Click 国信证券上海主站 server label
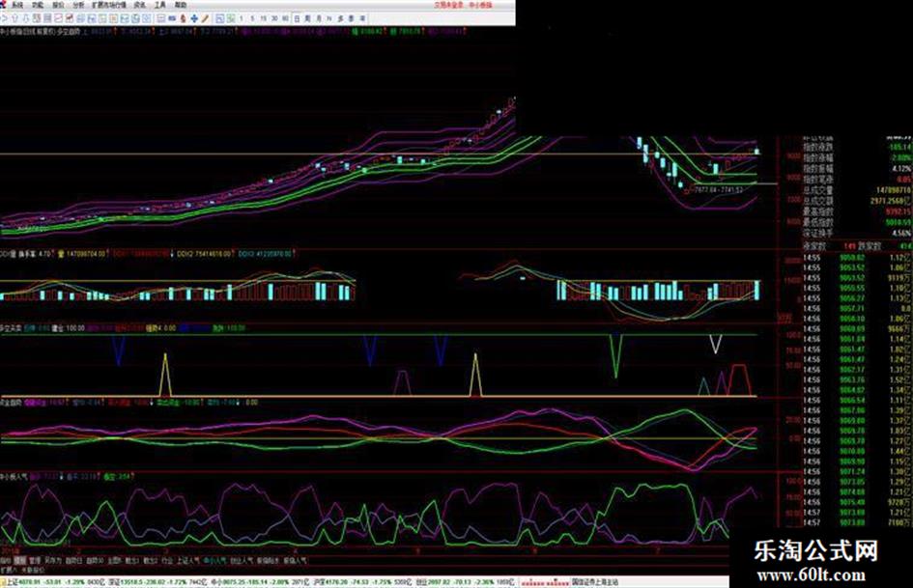The width and height of the screenshot is (913, 588). (x=594, y=581)
